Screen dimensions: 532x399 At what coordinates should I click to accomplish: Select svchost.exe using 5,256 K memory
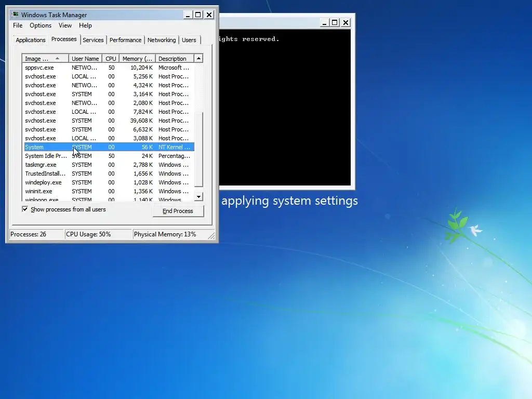[x=108, y=76]
